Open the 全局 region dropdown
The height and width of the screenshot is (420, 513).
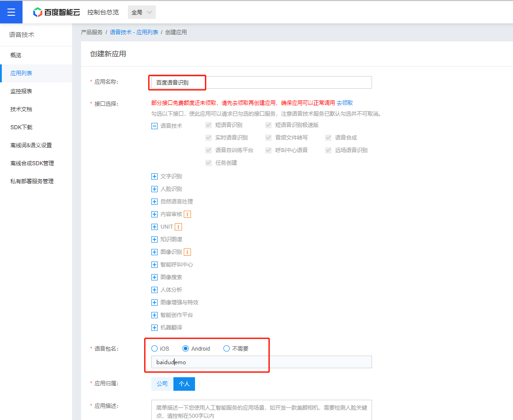[x=142, y=13]
